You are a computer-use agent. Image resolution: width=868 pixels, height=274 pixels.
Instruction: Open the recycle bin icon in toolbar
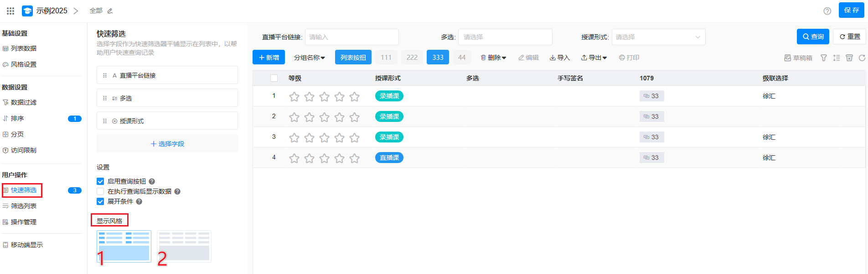pos(849,58)
